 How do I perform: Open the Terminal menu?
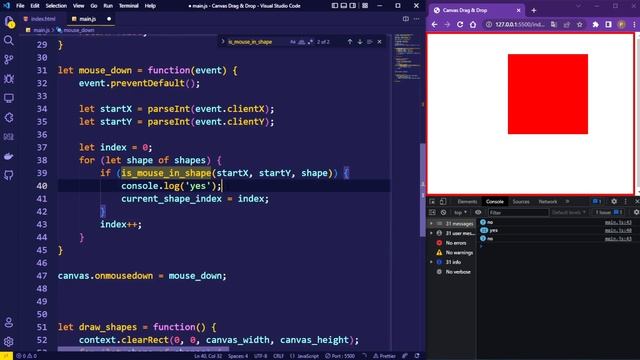tap(129, 6)
